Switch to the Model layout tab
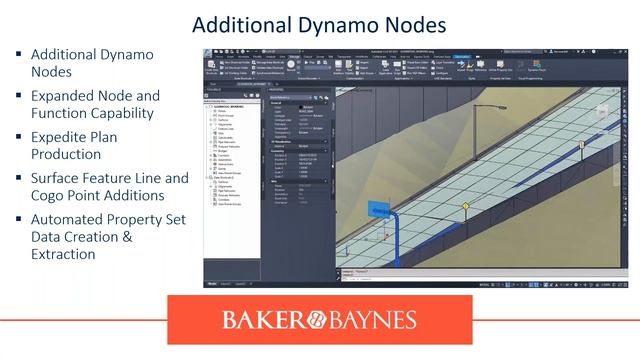 click(212, 284)
